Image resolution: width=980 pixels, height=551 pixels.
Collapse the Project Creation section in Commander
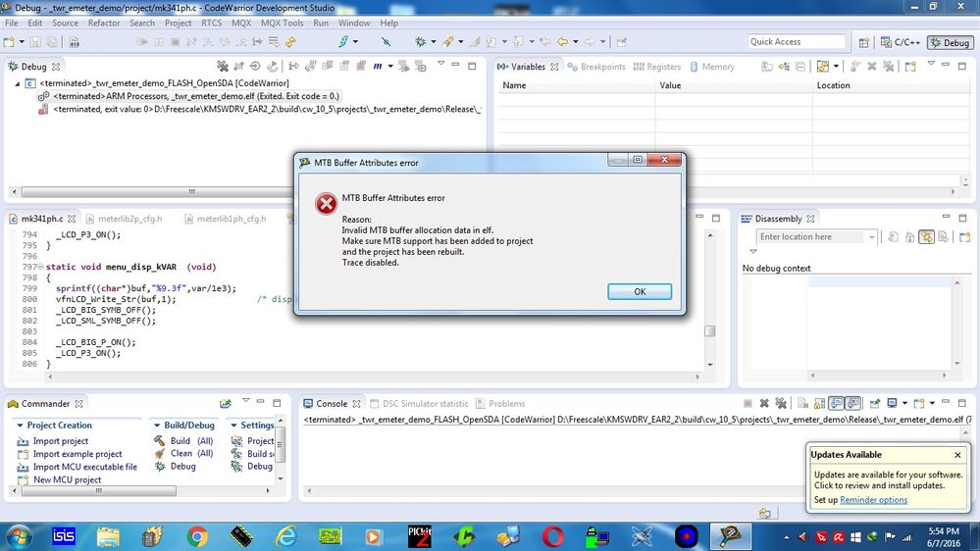20,426
